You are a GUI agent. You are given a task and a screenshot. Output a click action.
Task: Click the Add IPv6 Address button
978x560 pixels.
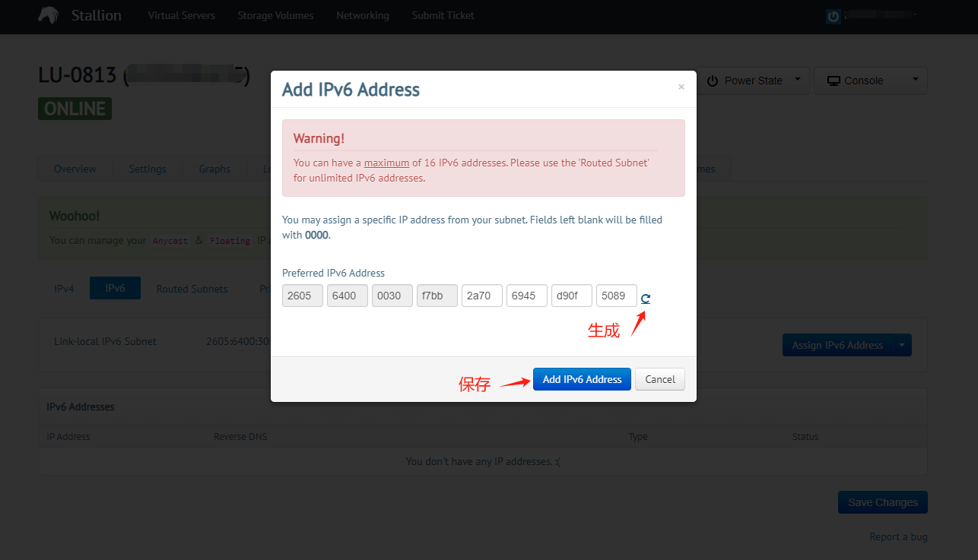pos(582,379)
